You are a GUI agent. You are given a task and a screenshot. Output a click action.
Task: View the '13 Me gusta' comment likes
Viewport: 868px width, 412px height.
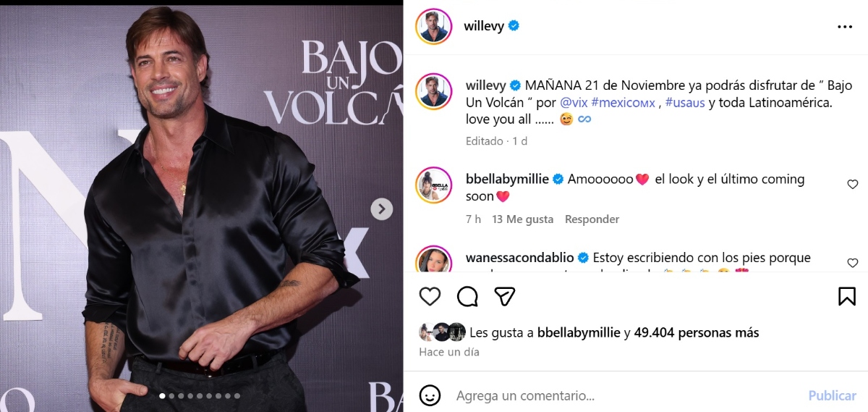pos(522,219)
